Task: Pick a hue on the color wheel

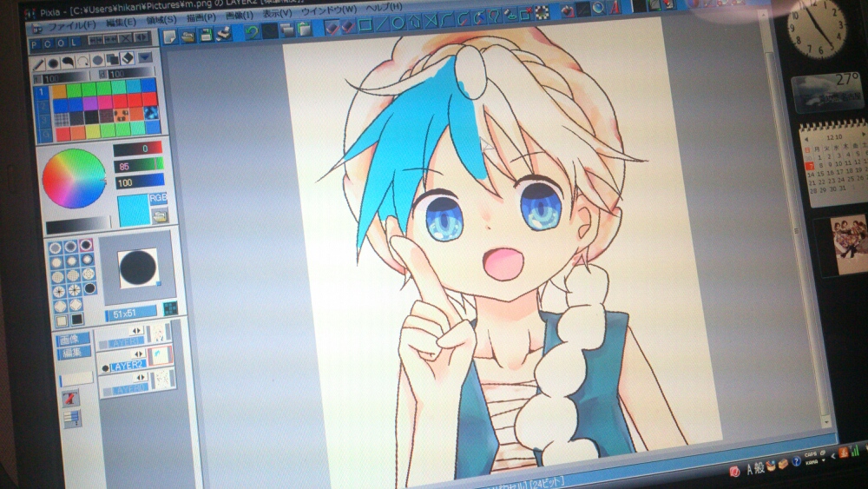Action: pyautogui.click(x=74, y=179)
